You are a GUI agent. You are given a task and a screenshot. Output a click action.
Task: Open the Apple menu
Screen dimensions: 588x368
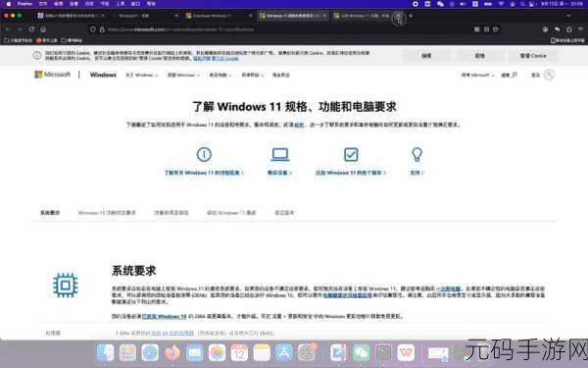click(x=8, y=4)
